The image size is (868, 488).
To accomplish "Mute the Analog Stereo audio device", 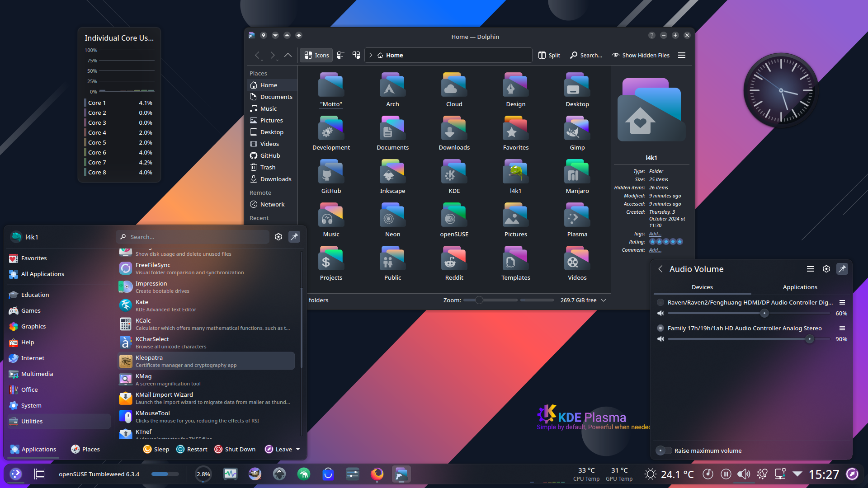I will pos(660,339).
